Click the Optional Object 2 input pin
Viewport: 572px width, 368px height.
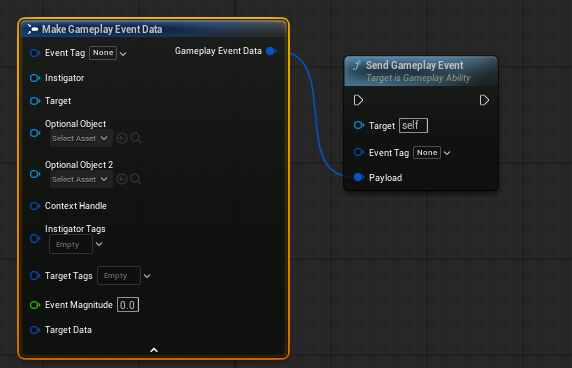point(35,174)
